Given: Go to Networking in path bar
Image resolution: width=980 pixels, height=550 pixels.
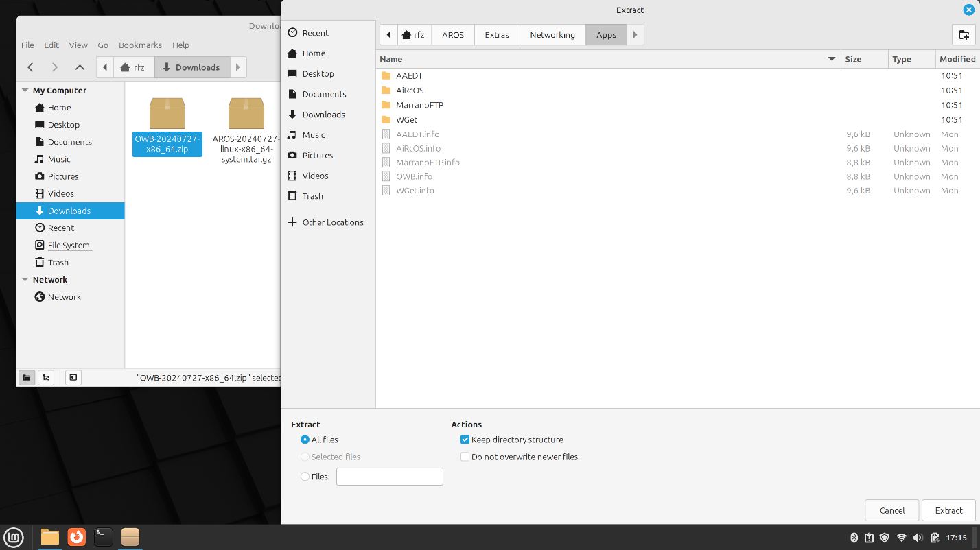Looking at the screenshot, I should click(552, 35).
